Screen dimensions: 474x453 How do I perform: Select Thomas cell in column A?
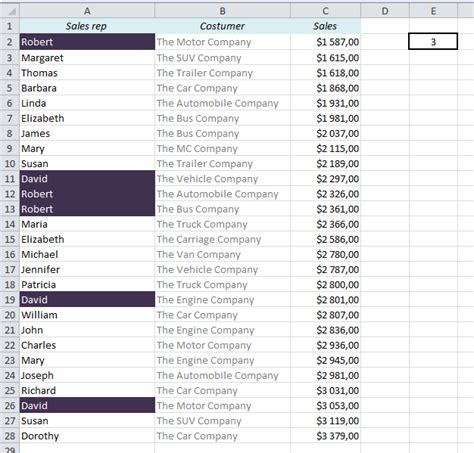click(87, 73)
